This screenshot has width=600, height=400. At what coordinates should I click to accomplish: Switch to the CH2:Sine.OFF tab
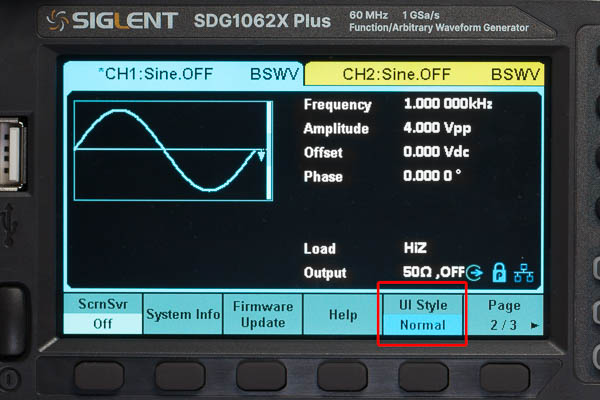point(424,73)
